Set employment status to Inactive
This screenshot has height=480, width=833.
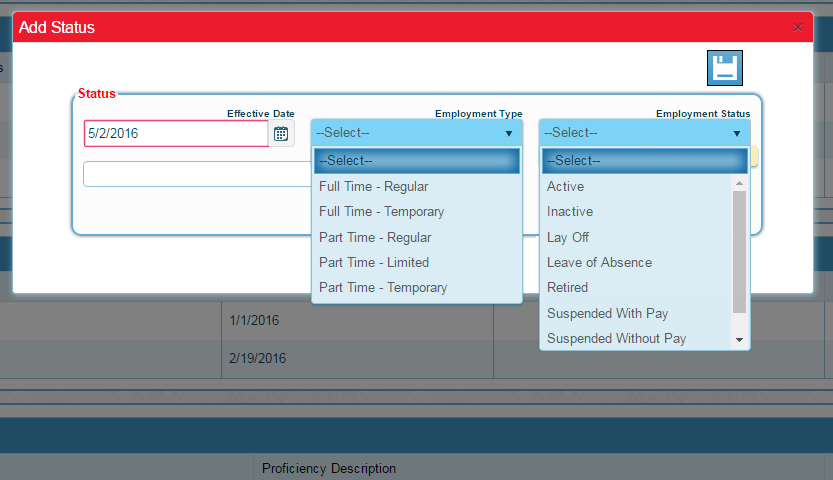[569, 212]
